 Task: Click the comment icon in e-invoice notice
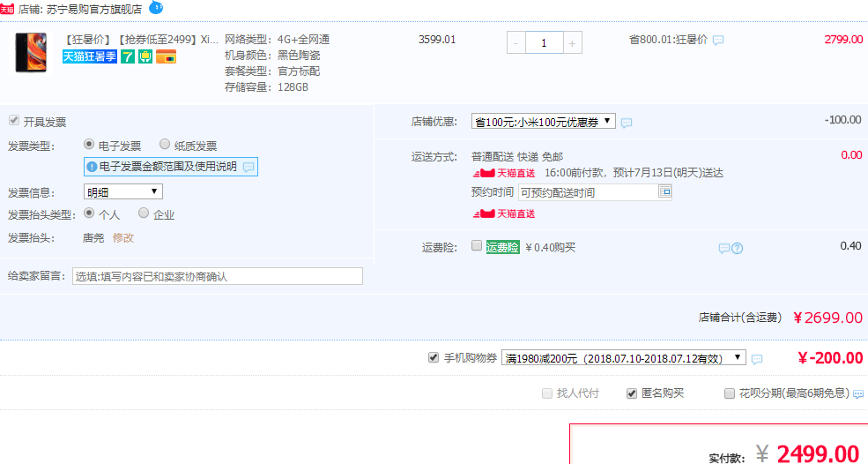pyautogui.click(x=249, y=167)
